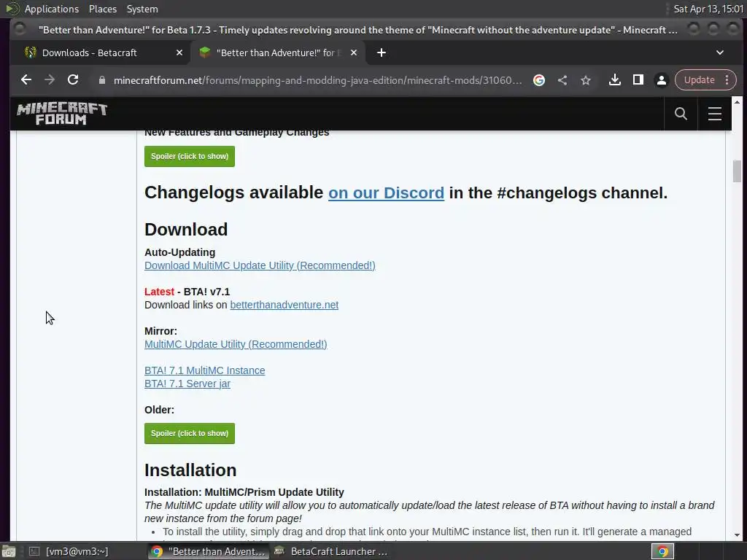Image resolution: width=747 pixels, height=560 pixels.
Task: Go back to the previous page
Action: tap(26, 80)
